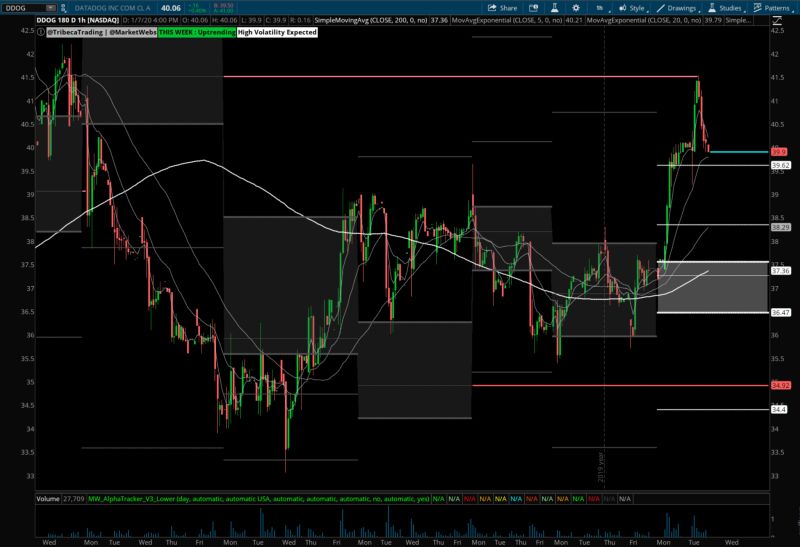800x547 pixels.
Task: Click the symbol link/clipboard icon beside DDOG
Action: coord(63,8)
